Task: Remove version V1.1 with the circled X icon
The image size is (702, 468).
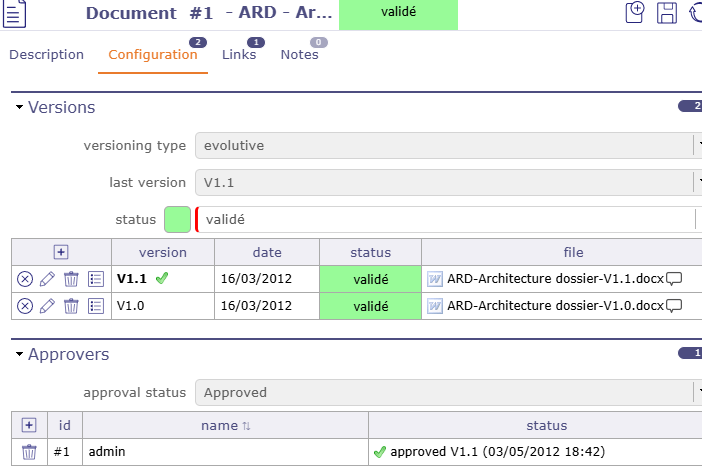Action: pos(25,279)
